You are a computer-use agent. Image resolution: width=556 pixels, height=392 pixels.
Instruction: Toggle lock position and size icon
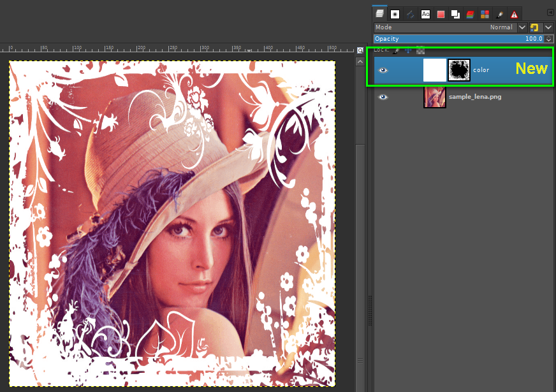coord(408,51)
